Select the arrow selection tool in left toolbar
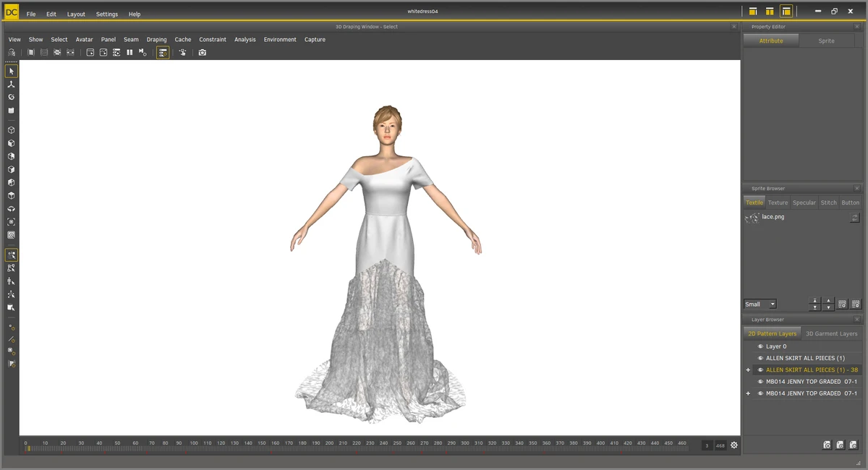The image size is (868, 470). tap(11, 72)
